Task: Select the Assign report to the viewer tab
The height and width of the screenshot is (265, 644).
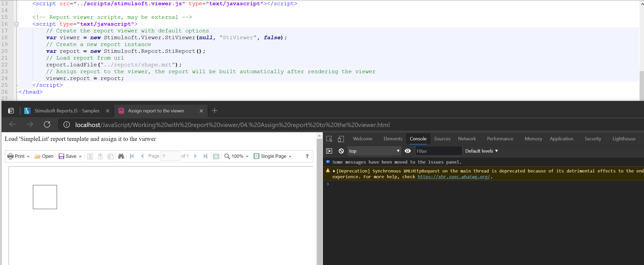Action: (156, 111)
